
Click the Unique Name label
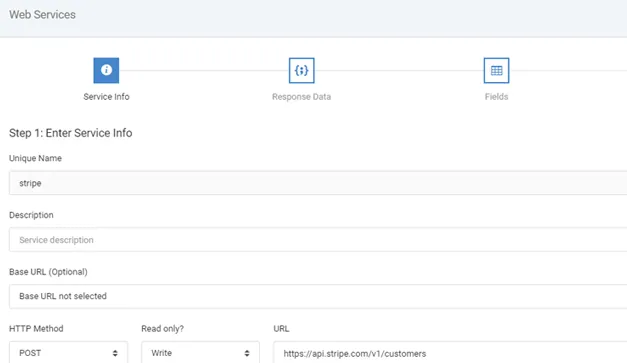35,158
